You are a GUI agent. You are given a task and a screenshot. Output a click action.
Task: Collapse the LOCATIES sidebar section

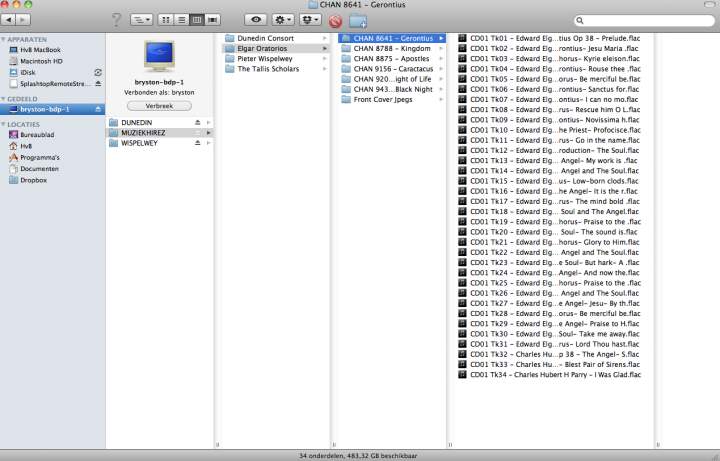coord(3,124)
